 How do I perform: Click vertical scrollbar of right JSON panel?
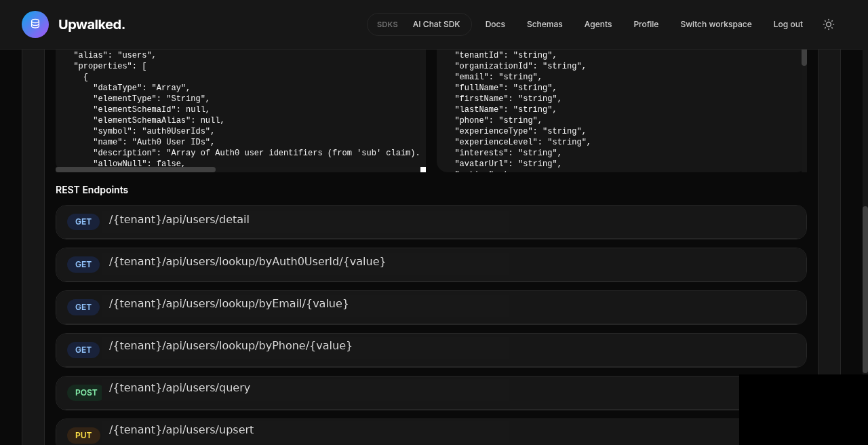point(804,58)
